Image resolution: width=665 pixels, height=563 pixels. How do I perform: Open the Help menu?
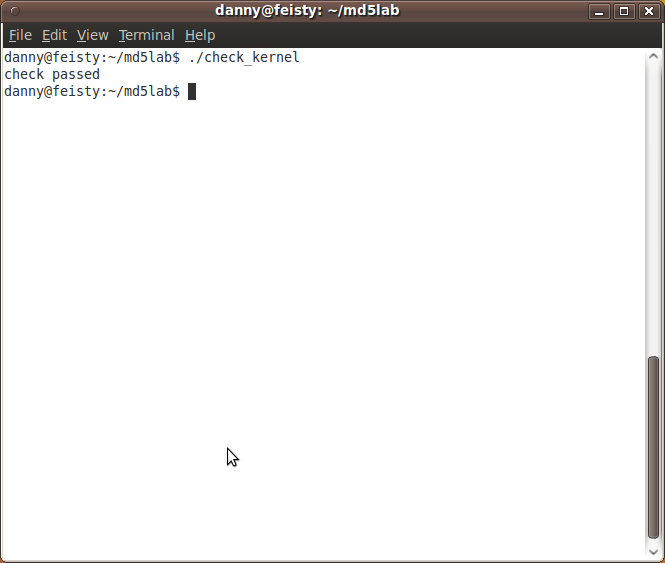200,35
